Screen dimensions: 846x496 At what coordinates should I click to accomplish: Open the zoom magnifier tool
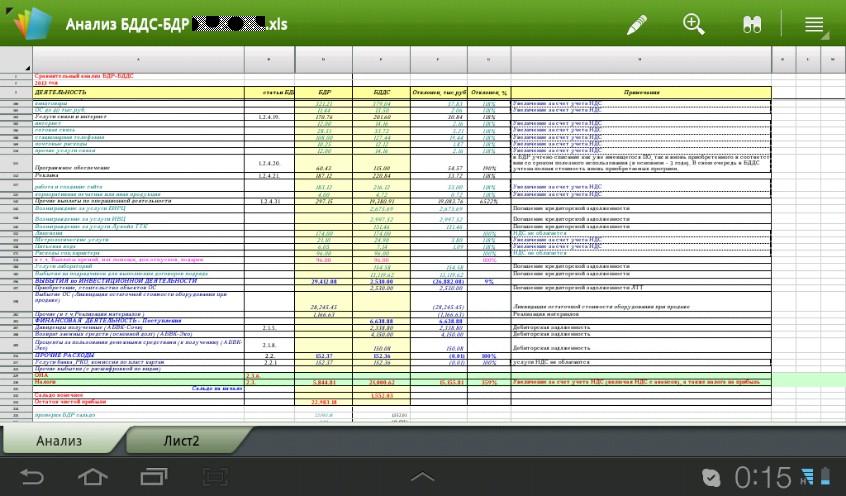[x=693, y=24]
